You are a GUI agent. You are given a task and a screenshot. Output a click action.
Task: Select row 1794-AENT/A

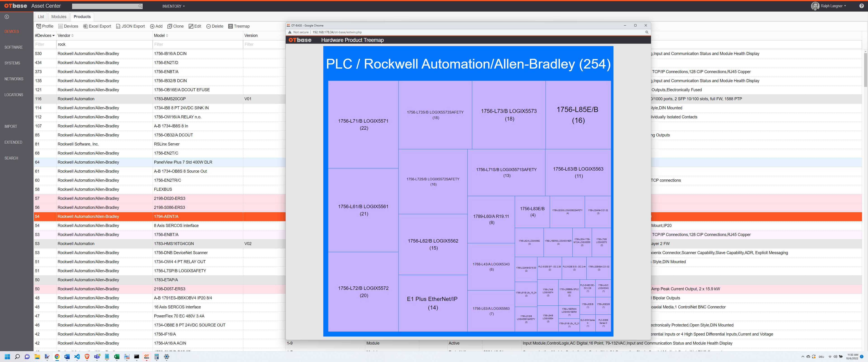tap(160, 217)
